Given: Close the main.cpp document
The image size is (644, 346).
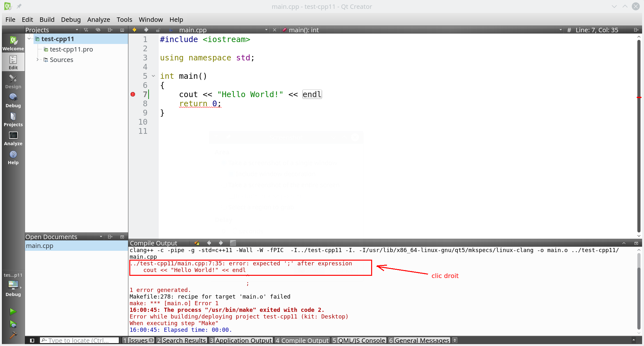Looking at the screenshot, I should tap(274, 30).
